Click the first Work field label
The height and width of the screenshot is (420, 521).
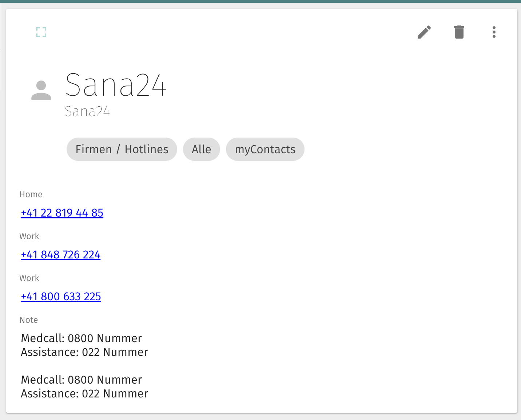pos(29,236)
